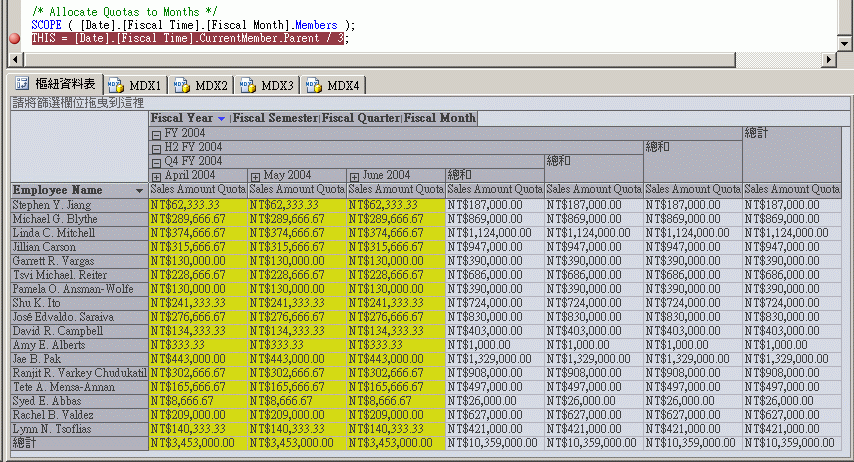This screenshot has width=854, height=462.
Task: Click May 2004 Sales Amount Quota header
Action: tap(297, 190)
